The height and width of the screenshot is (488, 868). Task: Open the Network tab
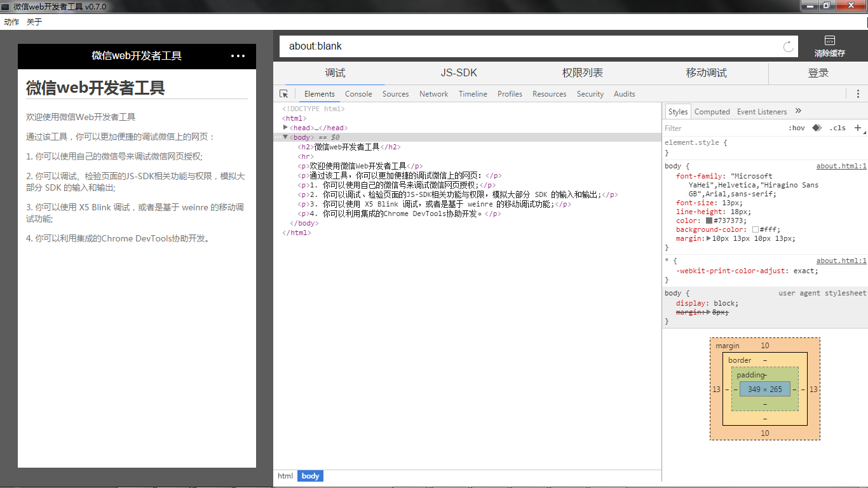click(x=434, y=94)
